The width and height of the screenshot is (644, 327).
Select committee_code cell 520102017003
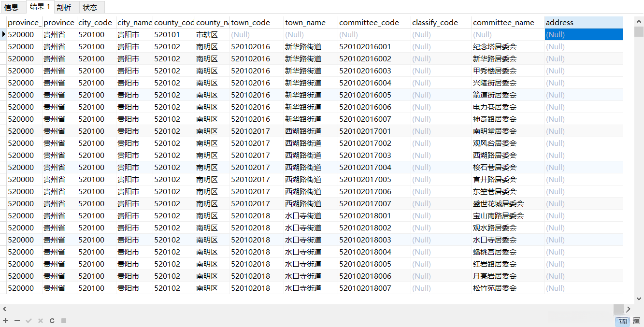(374, 155)
